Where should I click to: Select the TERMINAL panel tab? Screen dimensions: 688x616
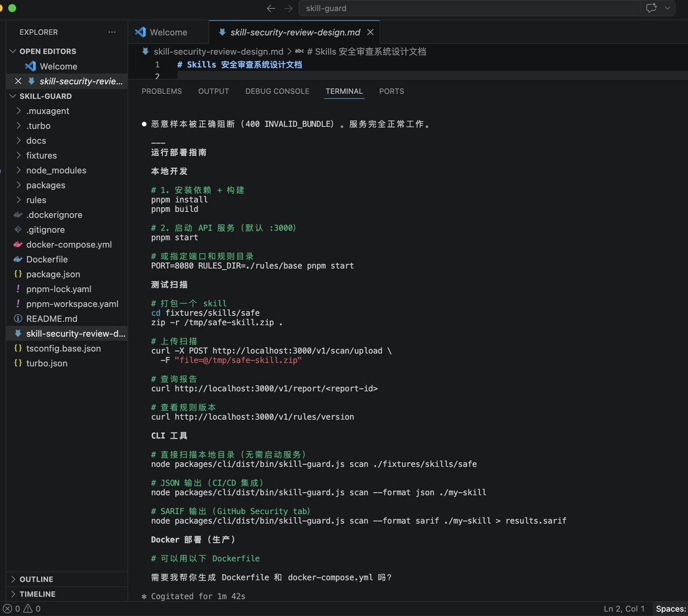click(x=344, y=91)
